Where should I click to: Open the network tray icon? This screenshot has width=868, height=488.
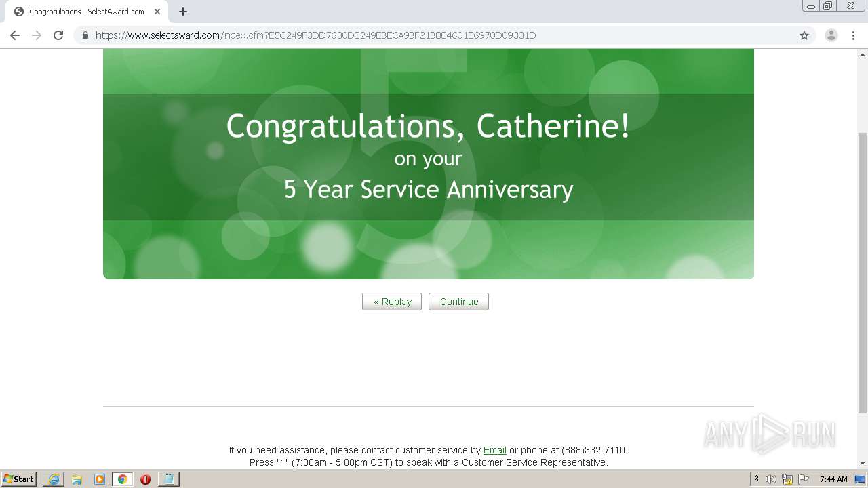point(787,479)
